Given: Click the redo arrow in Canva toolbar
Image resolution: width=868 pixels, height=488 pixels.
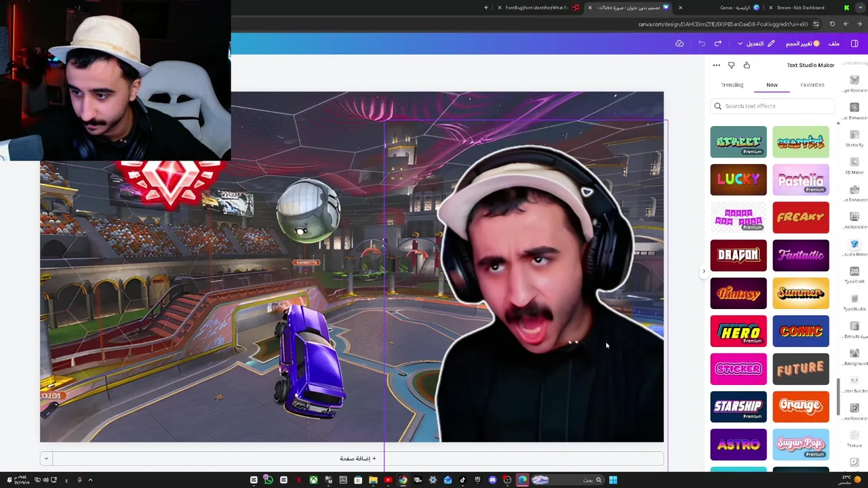Looking at the screenshot, I should click(x=718, y=43).
